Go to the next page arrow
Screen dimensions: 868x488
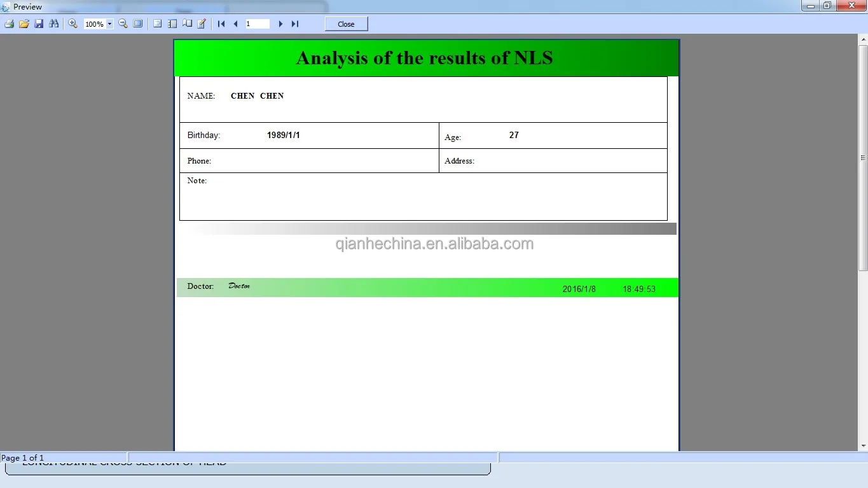point(280,24)
